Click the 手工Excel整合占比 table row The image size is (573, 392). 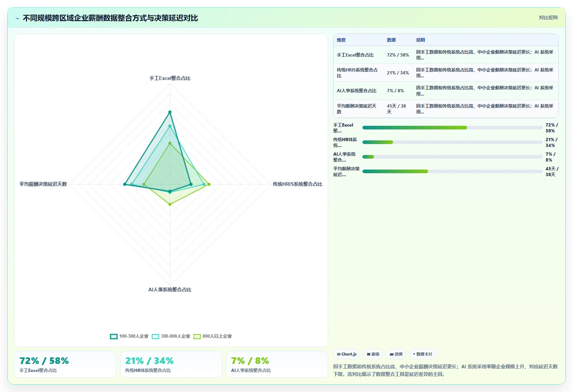pos(446,55)
